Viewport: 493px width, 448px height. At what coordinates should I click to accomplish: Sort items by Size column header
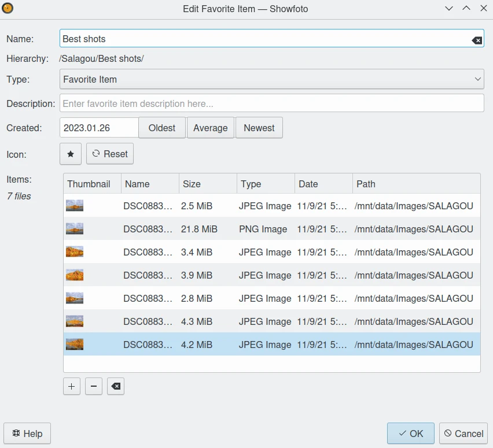coord(208,184)
